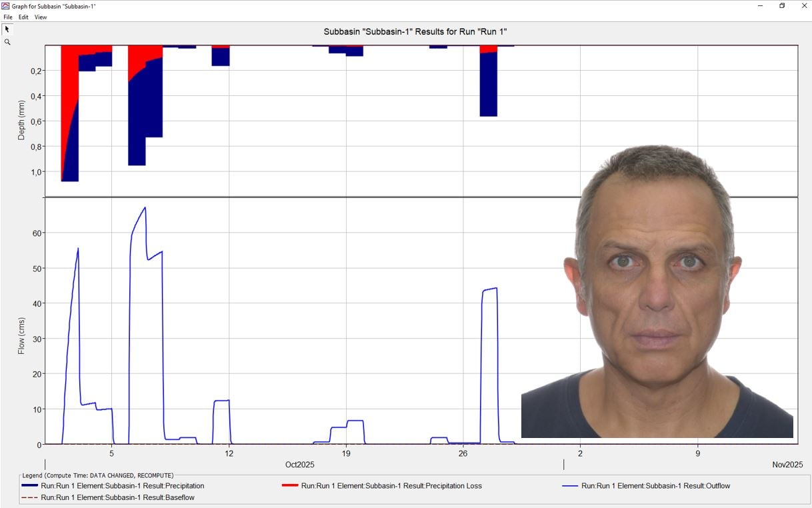The width and height of the screenshot is (812, 508).
Task: Click the Oct2025 time axis label
Action: (x=299, y=465)
